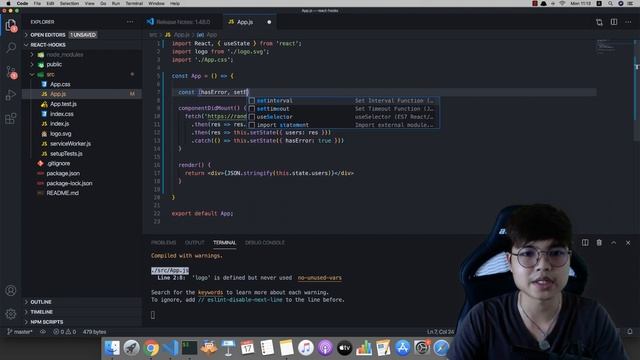Image resolution: width=640 pixels, height=360 pixels.
Task: Open the File menu
Action: pyautogui.click(x=37, y=3)
